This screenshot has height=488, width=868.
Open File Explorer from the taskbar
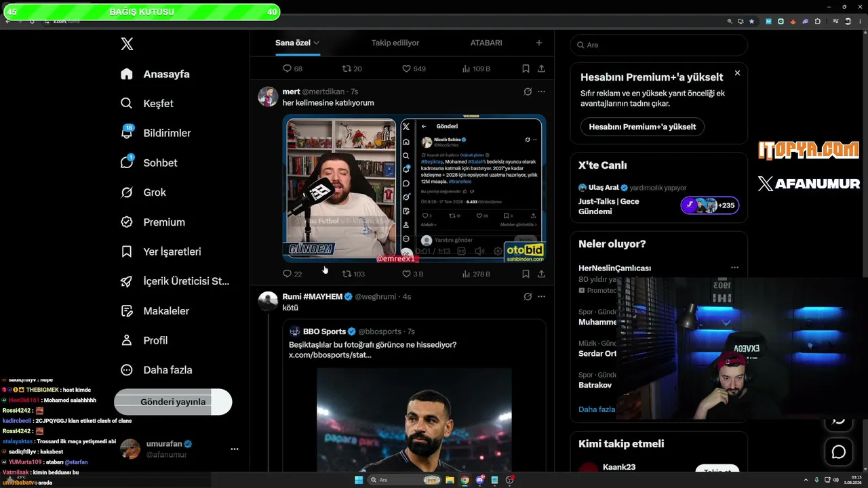pyautogui.click(x=450, y=480)
